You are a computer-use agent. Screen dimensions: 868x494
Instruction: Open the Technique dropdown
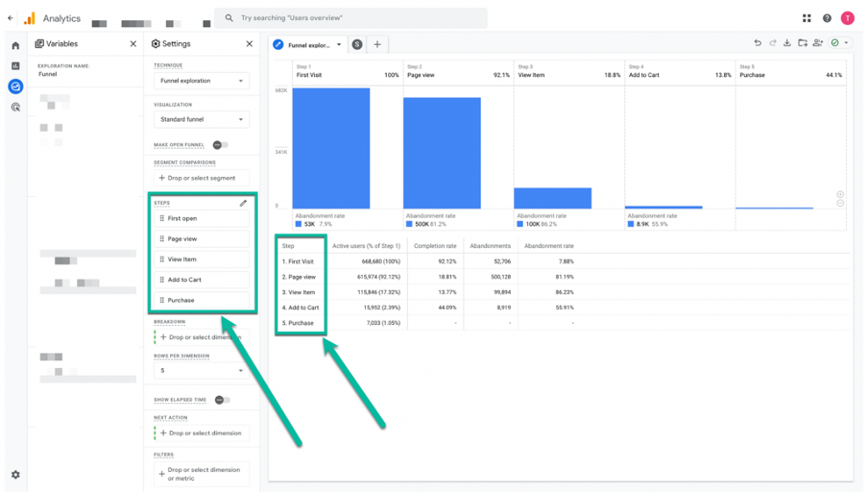click(x=202, y=81)
